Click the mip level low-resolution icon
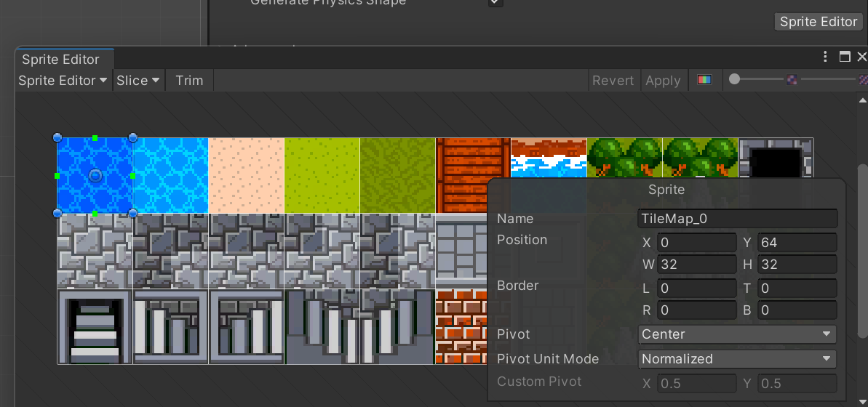 (x=792, y=80)
